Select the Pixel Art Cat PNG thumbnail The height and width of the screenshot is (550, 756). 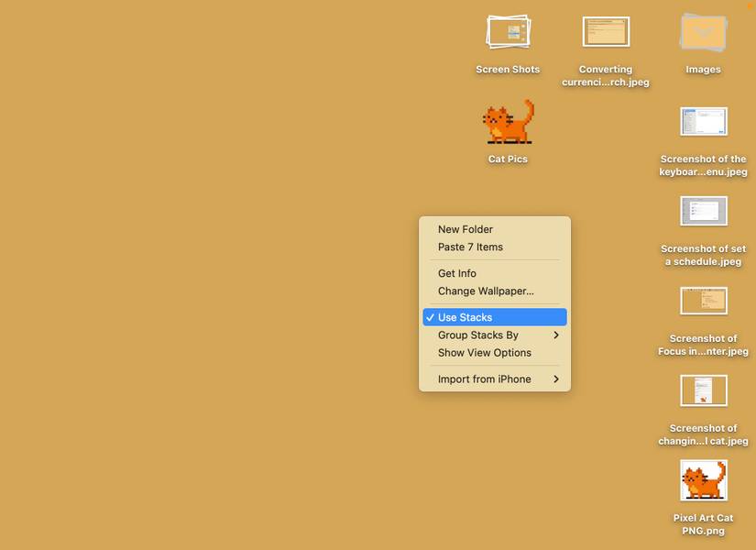click(704, 480)
